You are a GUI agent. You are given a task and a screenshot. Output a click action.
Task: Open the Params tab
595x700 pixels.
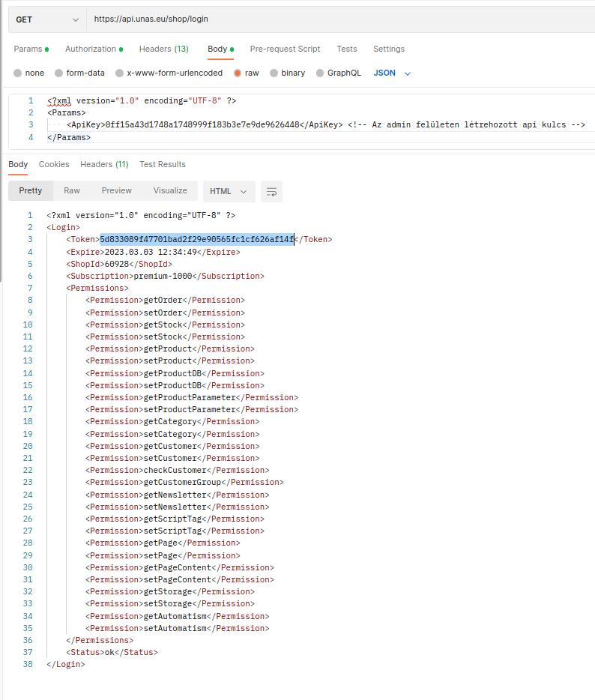click(x=31, y=49)
